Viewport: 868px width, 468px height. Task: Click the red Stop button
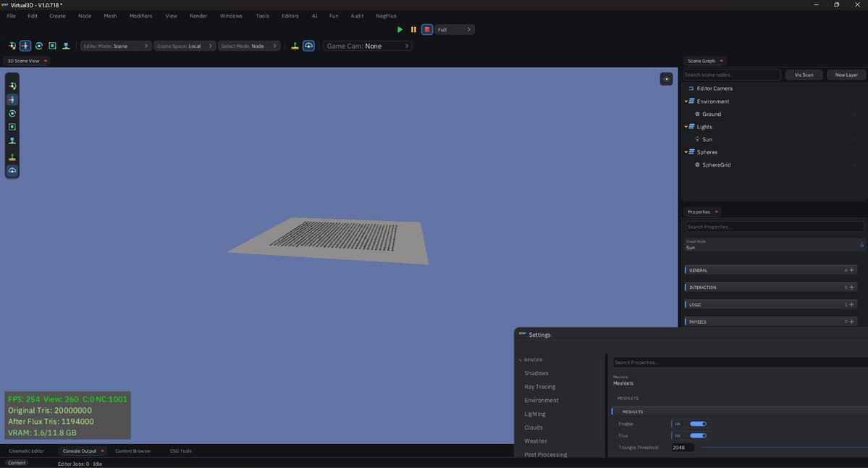[x=427, y=30]
